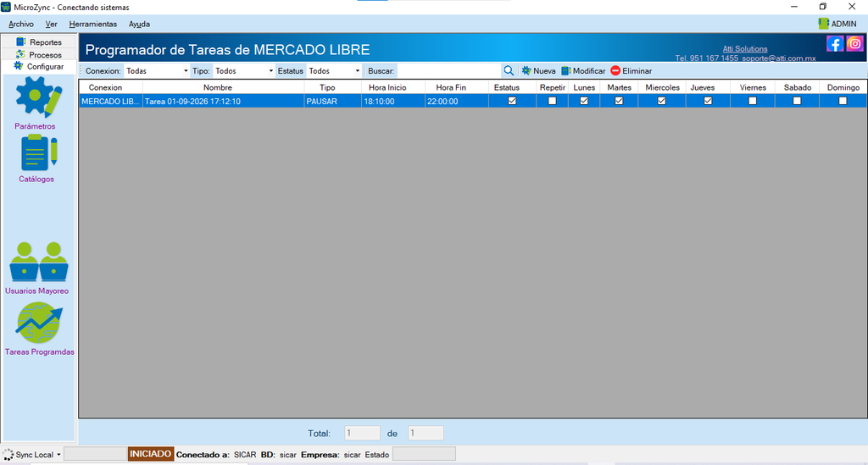The image size is (868, 465).
Task: Toggle the Repetir checkbox of the task
Action: 552,101
